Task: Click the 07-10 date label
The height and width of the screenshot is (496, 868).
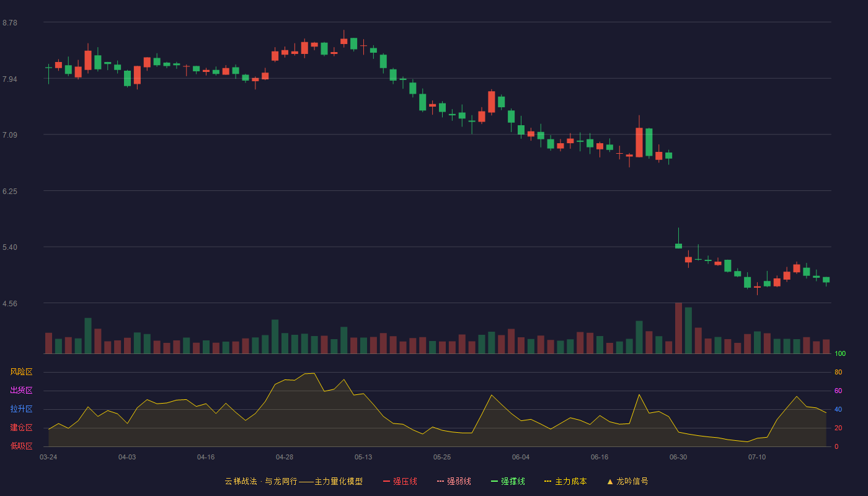Action: [757, 457]
